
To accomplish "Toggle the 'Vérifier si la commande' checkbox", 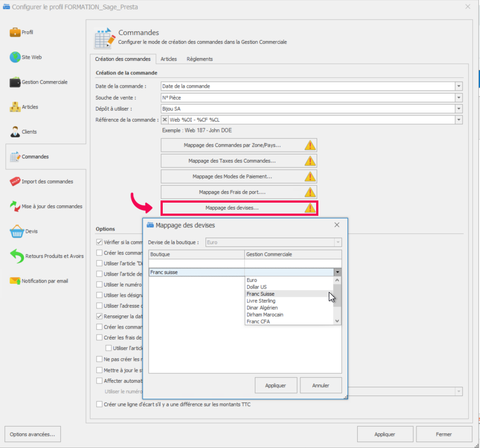I will click(x=99, y=242).
